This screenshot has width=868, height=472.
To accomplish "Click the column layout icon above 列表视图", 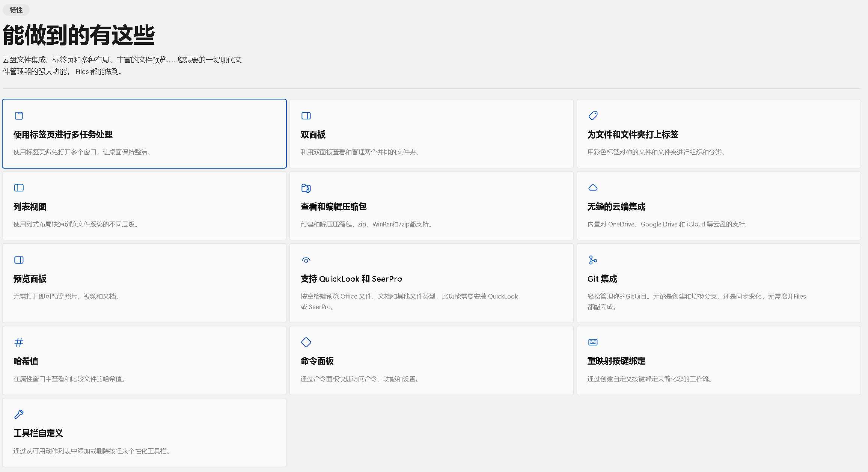I will 19,188.
